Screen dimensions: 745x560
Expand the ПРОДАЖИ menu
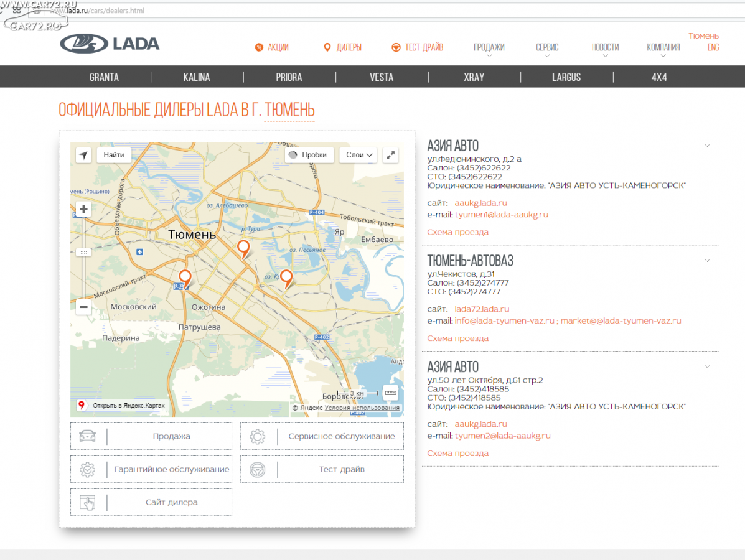coord(489,49)
